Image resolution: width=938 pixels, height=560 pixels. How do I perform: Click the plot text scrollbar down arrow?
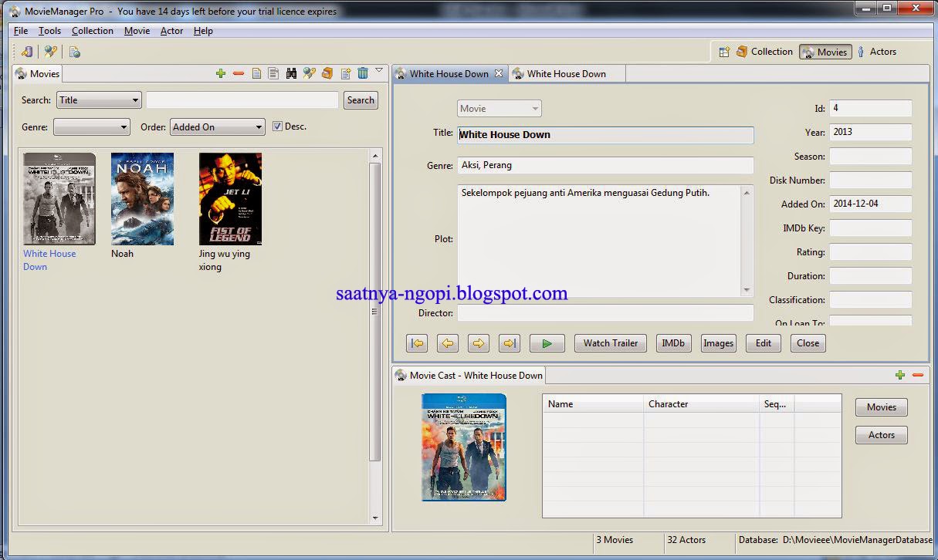tap(747, 289)
